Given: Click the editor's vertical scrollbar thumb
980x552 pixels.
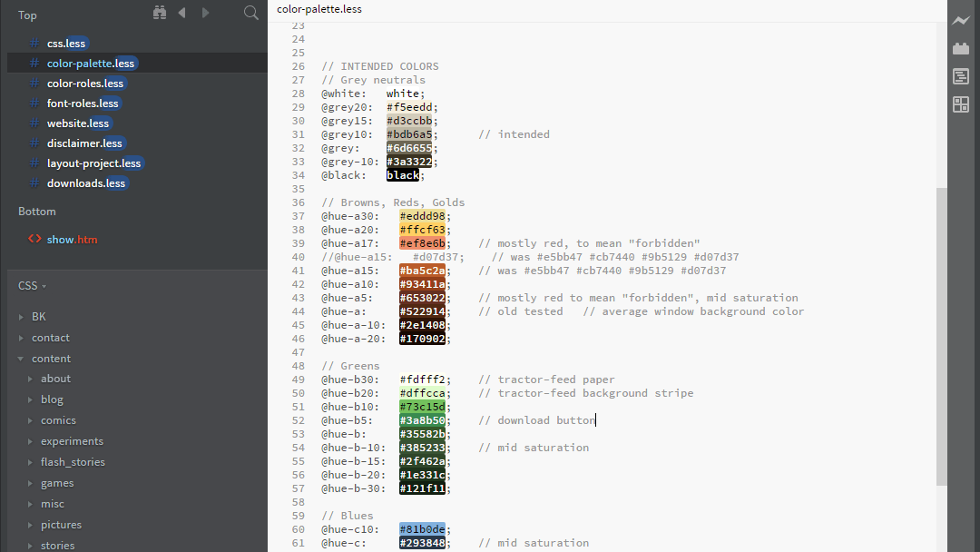Looking at the screenshot, I should (x=941, y=336).
